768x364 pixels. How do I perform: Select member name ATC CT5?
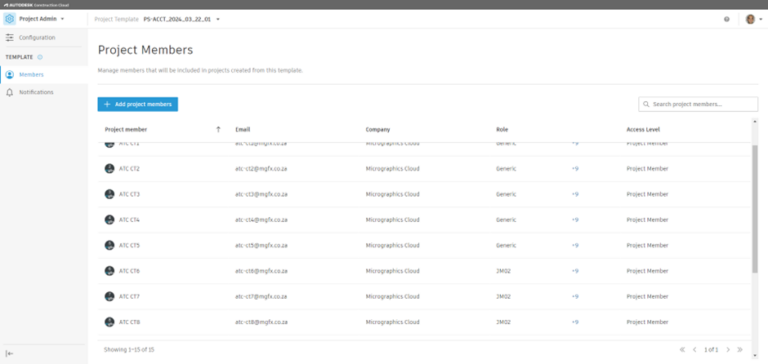click(129, 245)
